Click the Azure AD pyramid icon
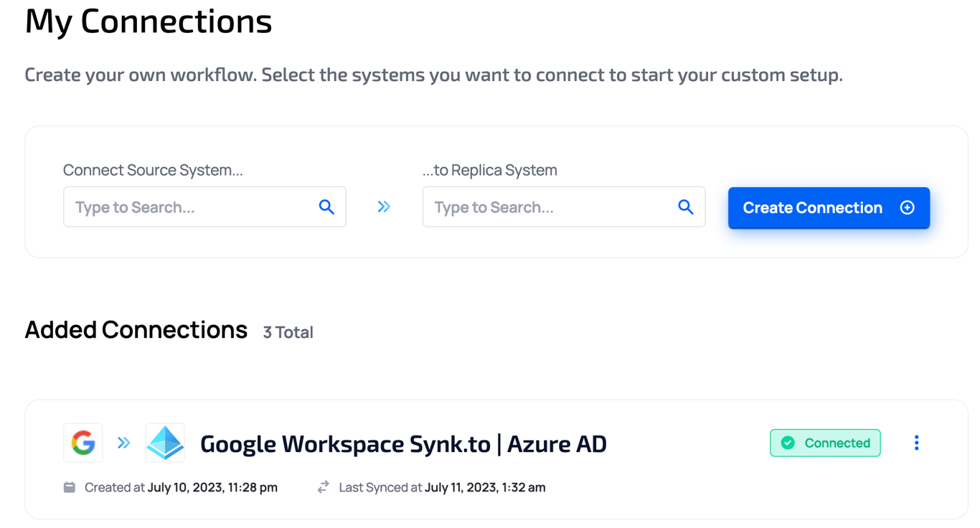 coord(165,443)
